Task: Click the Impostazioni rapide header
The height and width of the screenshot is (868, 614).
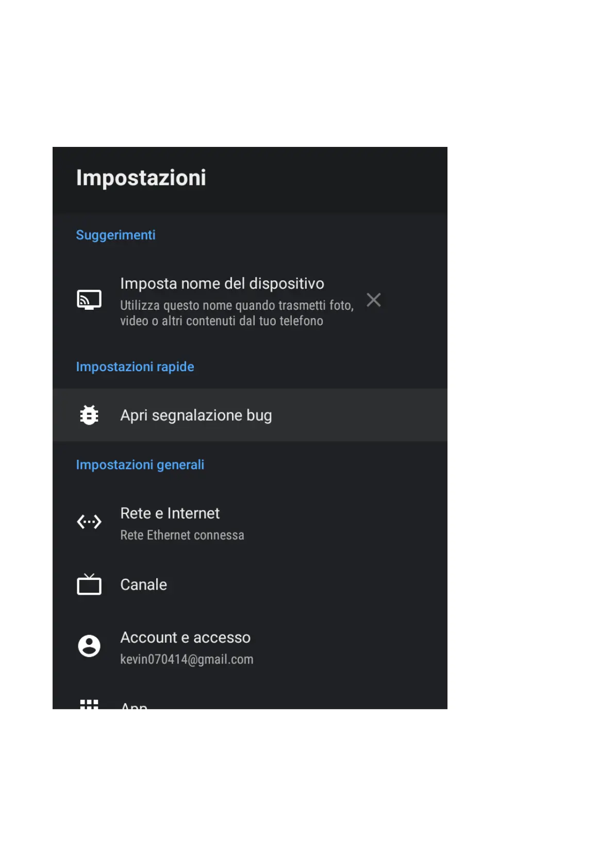Action: [135, 366]
